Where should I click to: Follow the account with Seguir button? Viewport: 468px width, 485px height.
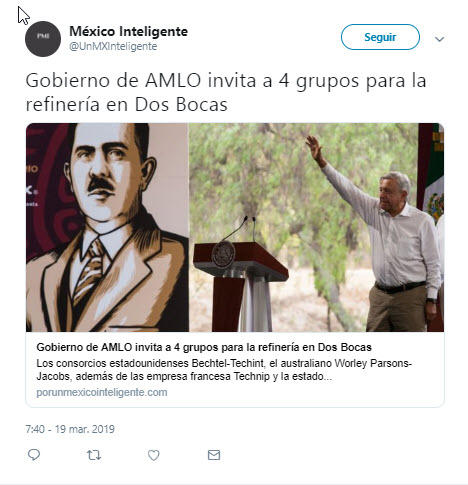pos(380,37)
